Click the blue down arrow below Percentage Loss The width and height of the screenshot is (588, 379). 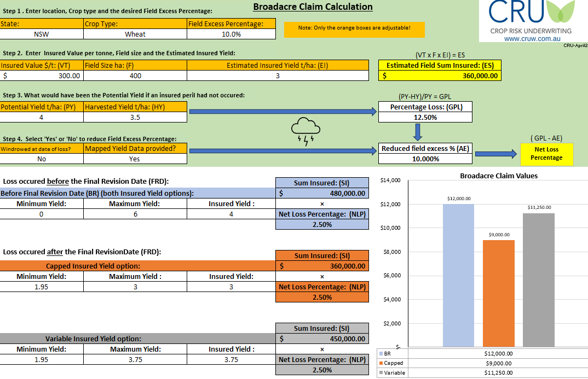tap(418, 132)
